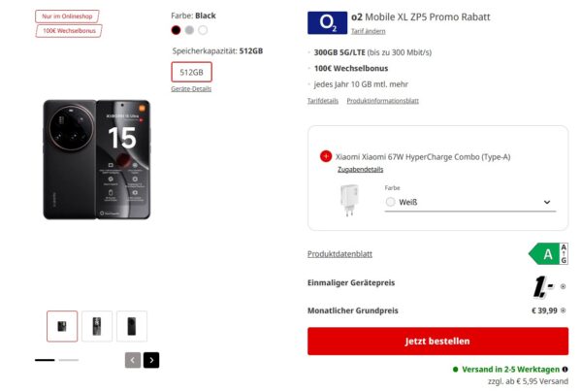This screenshot has width=582, height=392.
Task: Open Zugabendetails link
Action: [361, 169]
